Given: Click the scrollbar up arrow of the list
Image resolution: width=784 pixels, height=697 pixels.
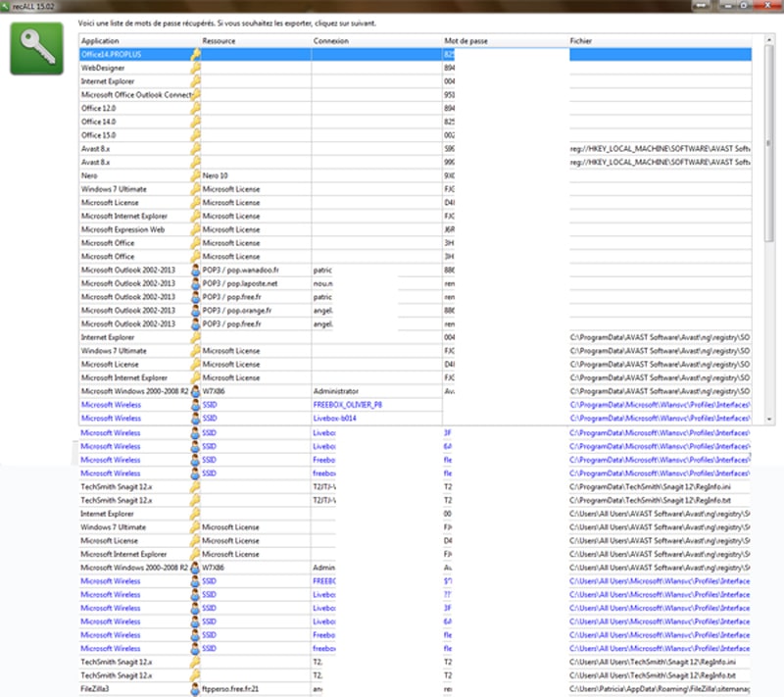Looking at the screenshot, I should point(769,39).
